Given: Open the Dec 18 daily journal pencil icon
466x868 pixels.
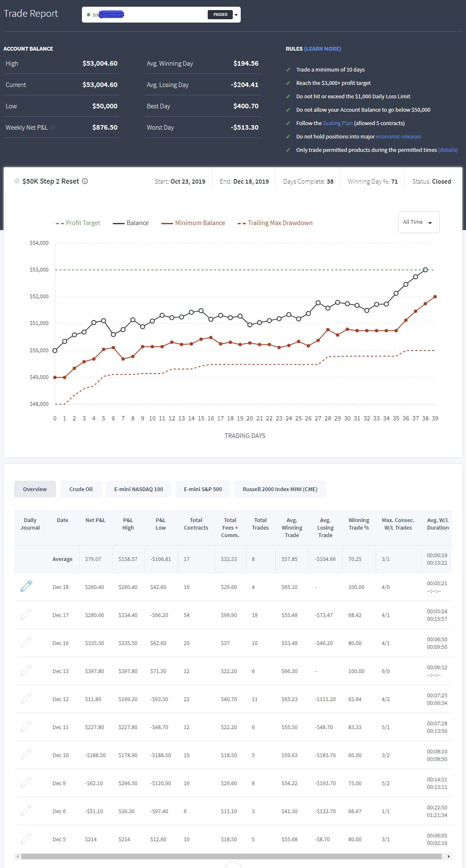Looking at the screenshot, I should point(26,586).
